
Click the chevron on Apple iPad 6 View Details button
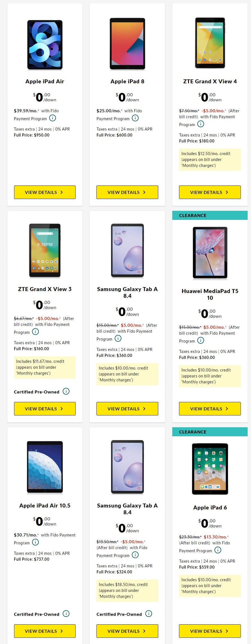[227, 631]
